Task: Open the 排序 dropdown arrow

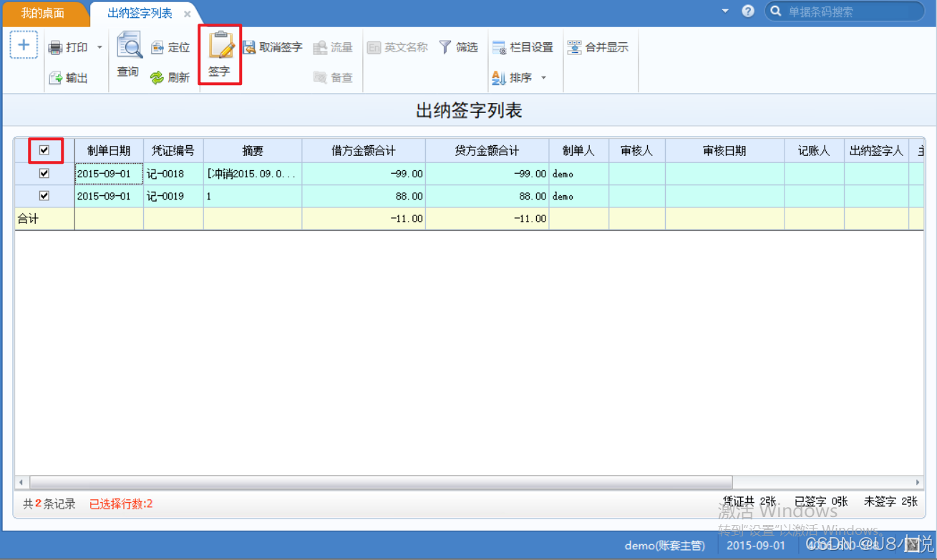Action: [x=543, y=78]
